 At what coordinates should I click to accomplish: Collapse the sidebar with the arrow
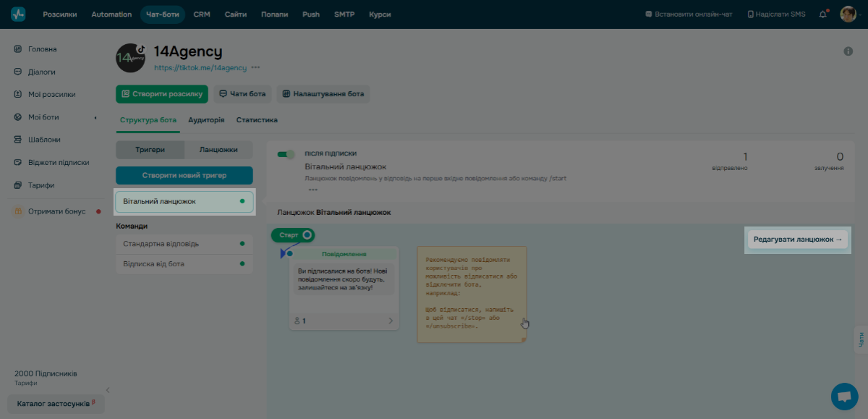pyautogui.click(x=108, y=389)
